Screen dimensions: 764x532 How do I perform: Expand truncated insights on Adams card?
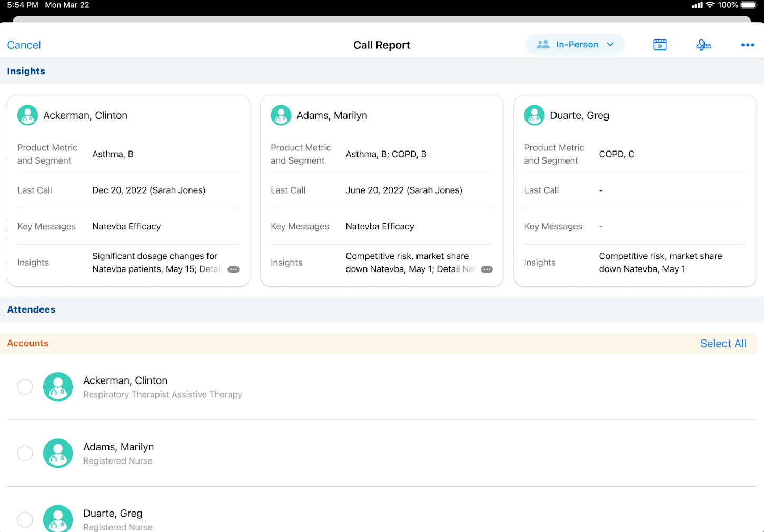[x=487, y=269]
